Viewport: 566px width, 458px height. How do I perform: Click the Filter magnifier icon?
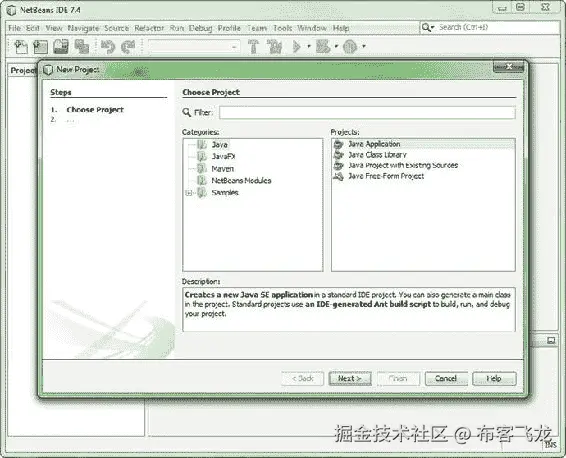pos(186,113)
